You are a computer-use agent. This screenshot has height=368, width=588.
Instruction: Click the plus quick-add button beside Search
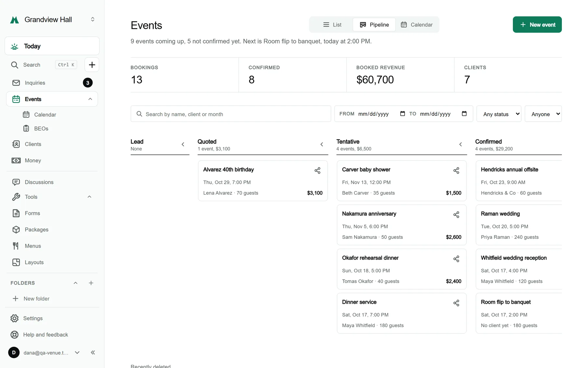pos(92,65)
